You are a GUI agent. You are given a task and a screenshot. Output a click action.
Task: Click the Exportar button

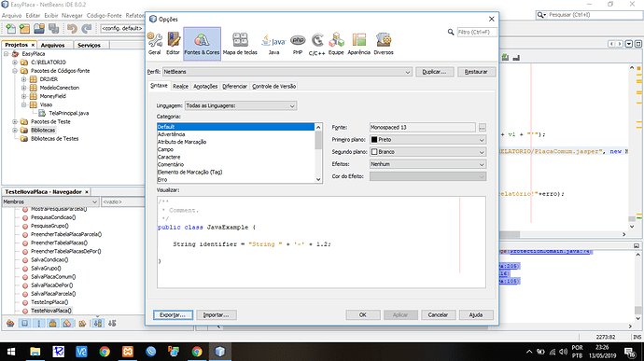[x=173, y=315]
